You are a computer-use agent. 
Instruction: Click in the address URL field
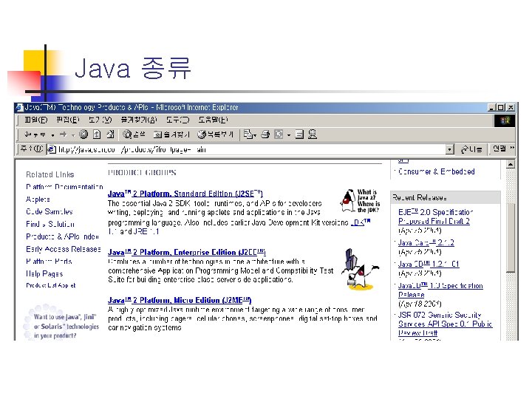pyautogui.click(x=251, y=149)
